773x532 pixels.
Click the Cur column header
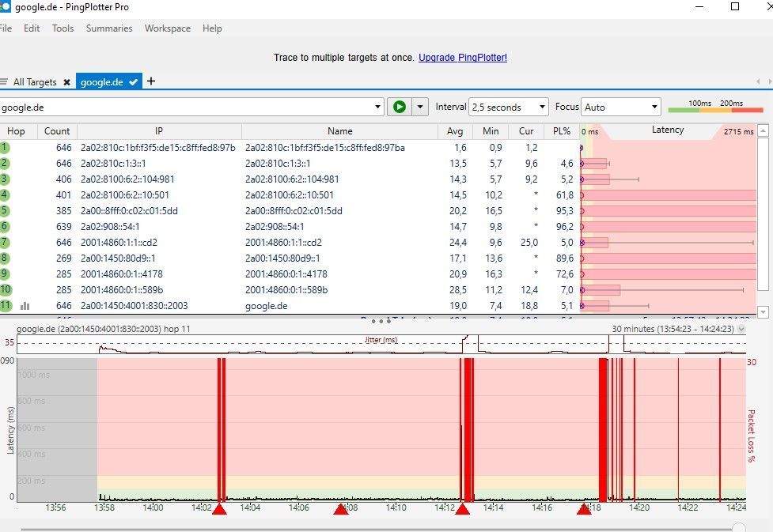[526, 131]
